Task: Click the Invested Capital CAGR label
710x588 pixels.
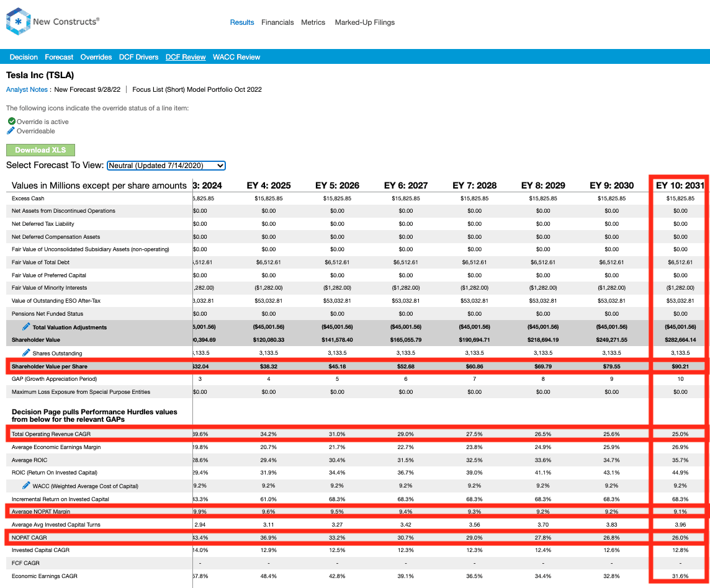Action: [x=41, y=550]
